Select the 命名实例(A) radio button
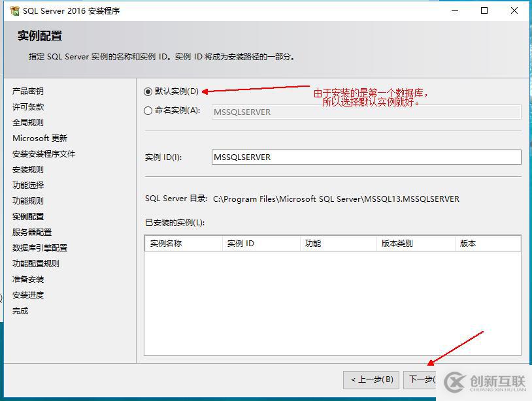The width and height of the screenshot is (532, 401). pyautogui.click(x=148, y=112)
